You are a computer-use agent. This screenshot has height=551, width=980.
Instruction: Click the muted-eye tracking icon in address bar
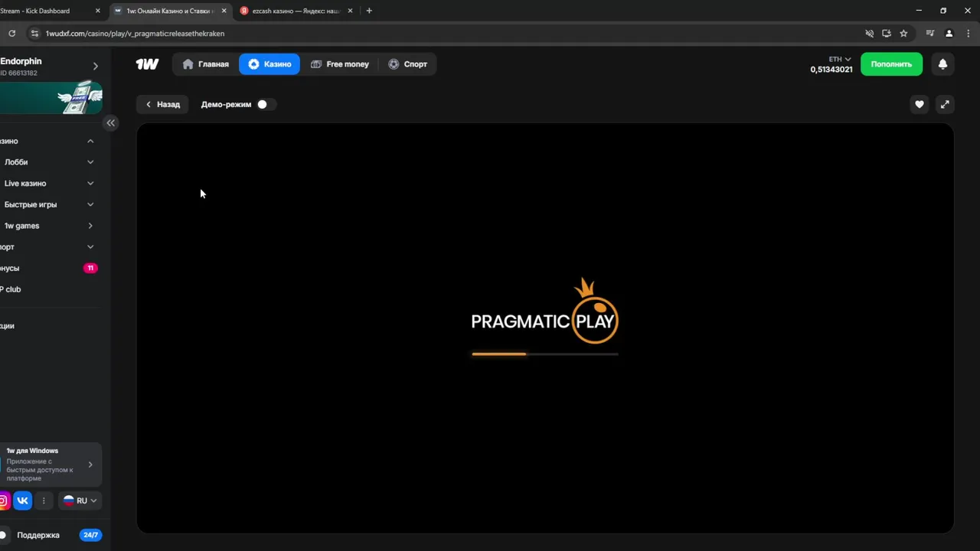(869, 34)
